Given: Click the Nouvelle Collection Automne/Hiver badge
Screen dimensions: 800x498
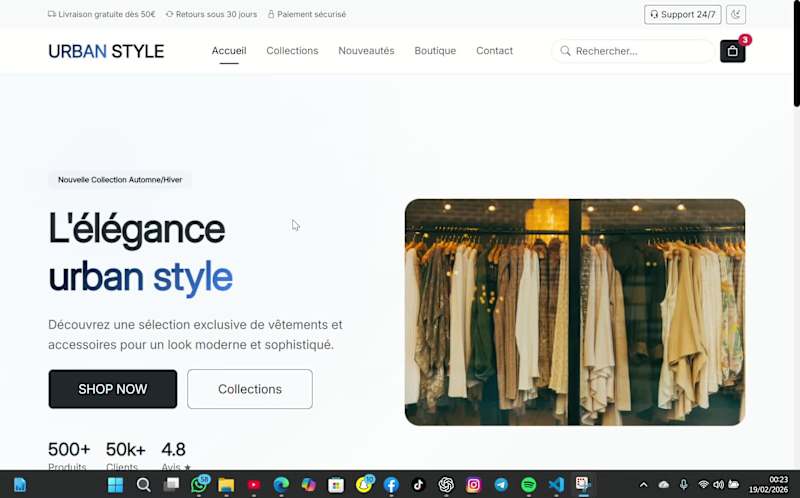Looking at the screenshot, I should (x=119, y=180).
